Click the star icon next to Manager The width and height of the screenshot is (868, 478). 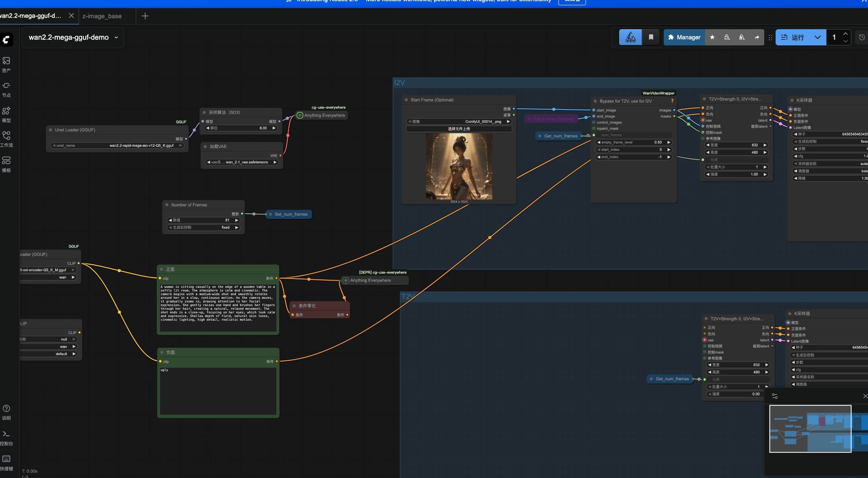[712, 37]
